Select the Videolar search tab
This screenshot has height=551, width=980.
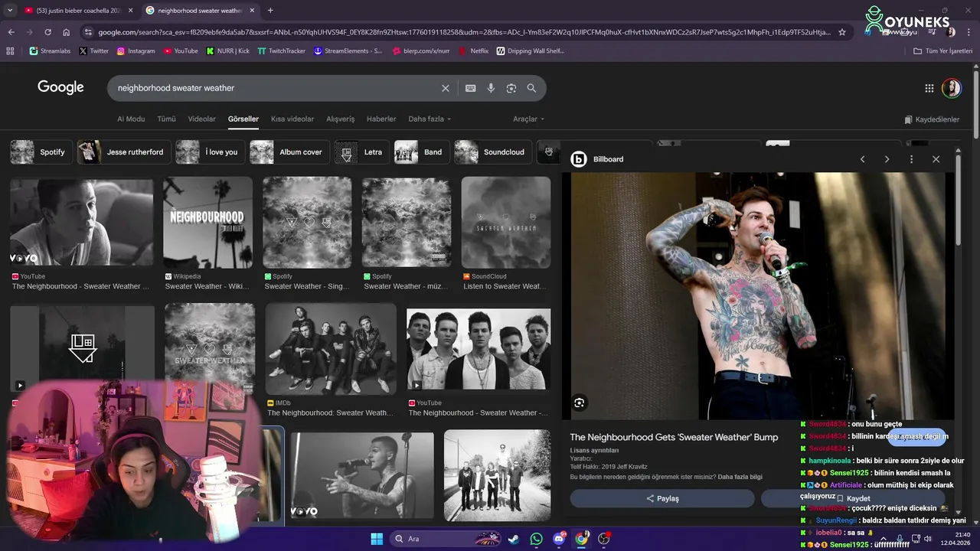click(202, 119)
